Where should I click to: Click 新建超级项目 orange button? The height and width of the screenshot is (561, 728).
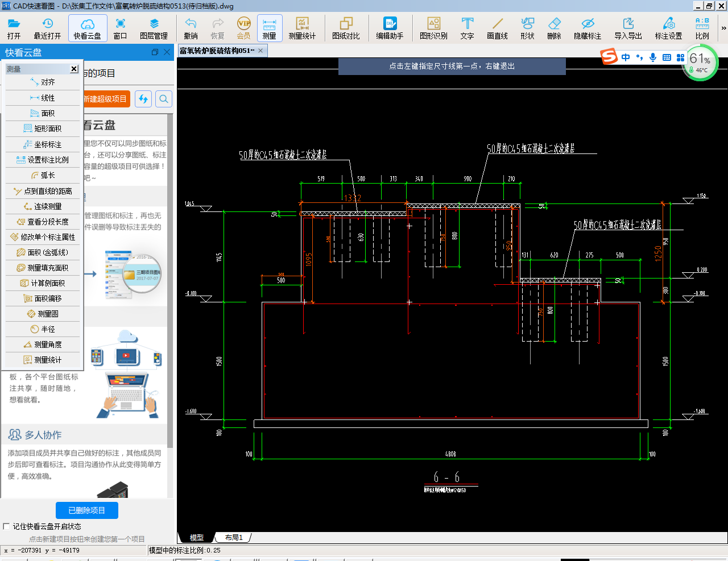click(106, 99)
